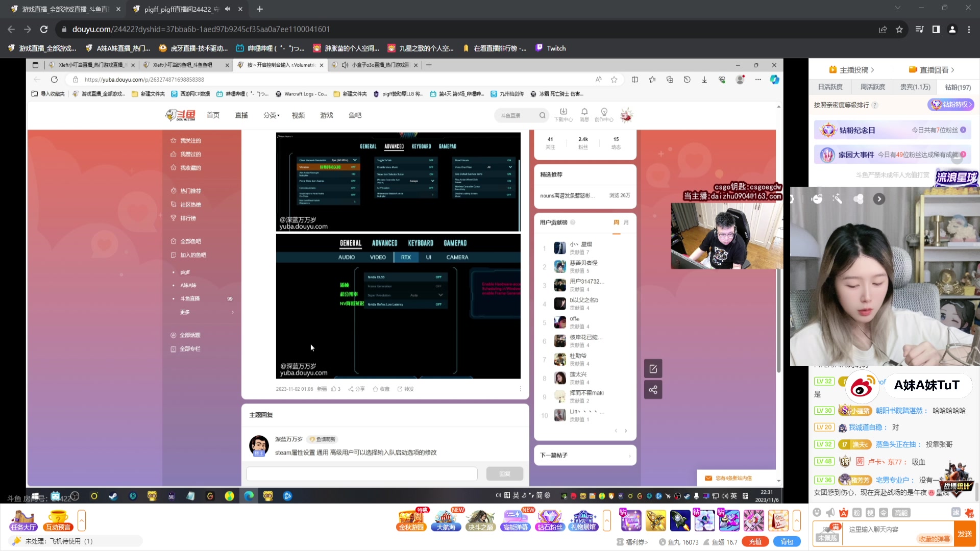Bookmark this page with the star icon

click(x=899, y=30)
